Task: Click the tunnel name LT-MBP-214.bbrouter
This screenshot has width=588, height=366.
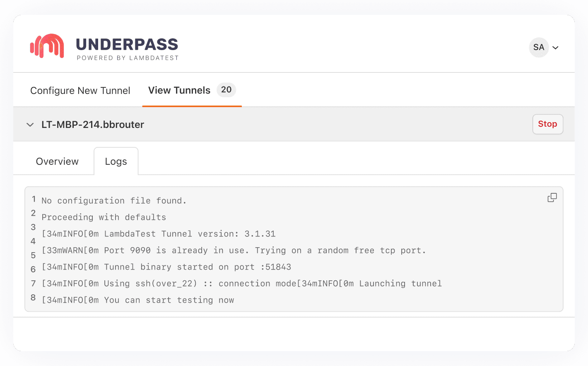Action: (x=93, y=124)
